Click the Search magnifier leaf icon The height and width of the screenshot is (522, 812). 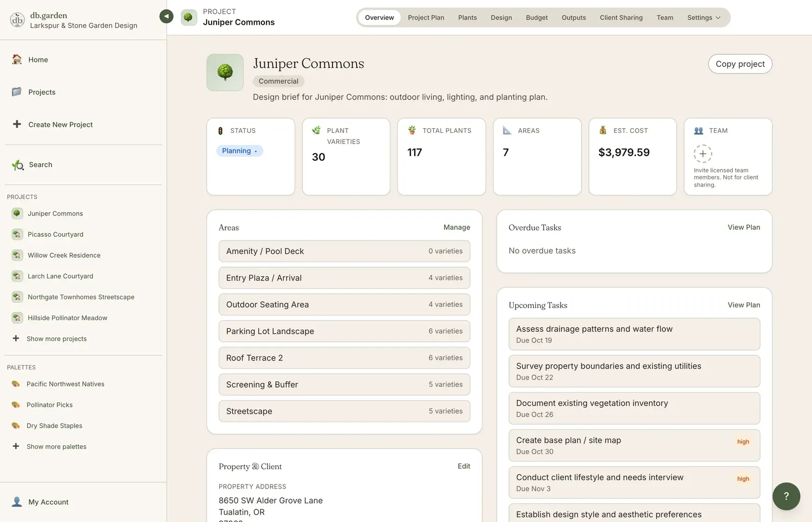(x=18, y=165)
